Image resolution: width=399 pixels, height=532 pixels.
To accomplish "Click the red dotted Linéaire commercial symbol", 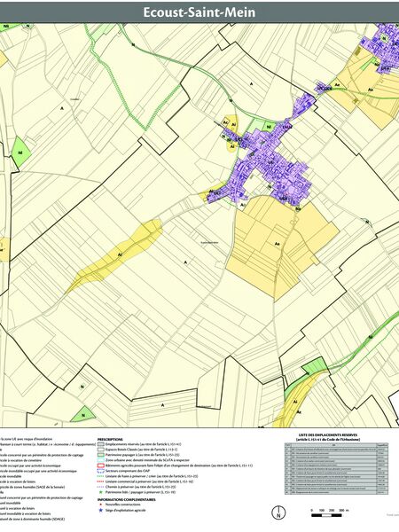I will click(100, 481).
